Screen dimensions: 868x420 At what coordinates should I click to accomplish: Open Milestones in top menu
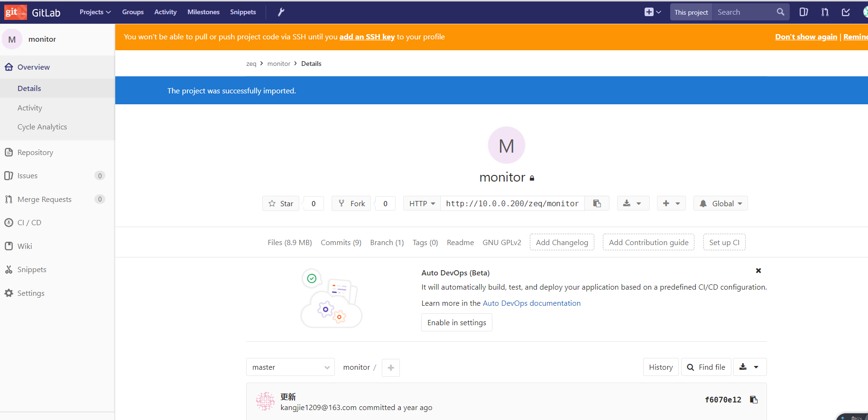click(203, 12)
